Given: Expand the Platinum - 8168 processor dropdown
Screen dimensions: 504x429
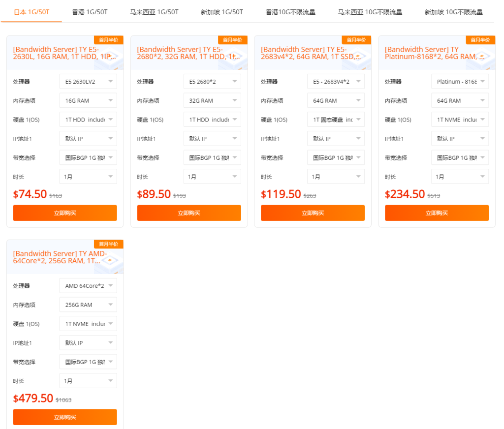Looking at the screenshot, I should click(x=460, y=82).
